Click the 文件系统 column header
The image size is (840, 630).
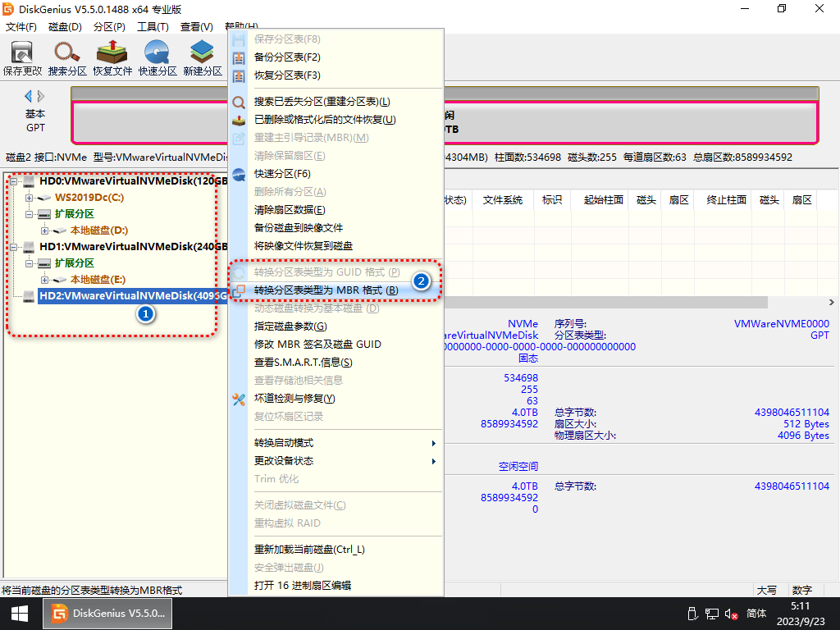click(x=502, y=200)
